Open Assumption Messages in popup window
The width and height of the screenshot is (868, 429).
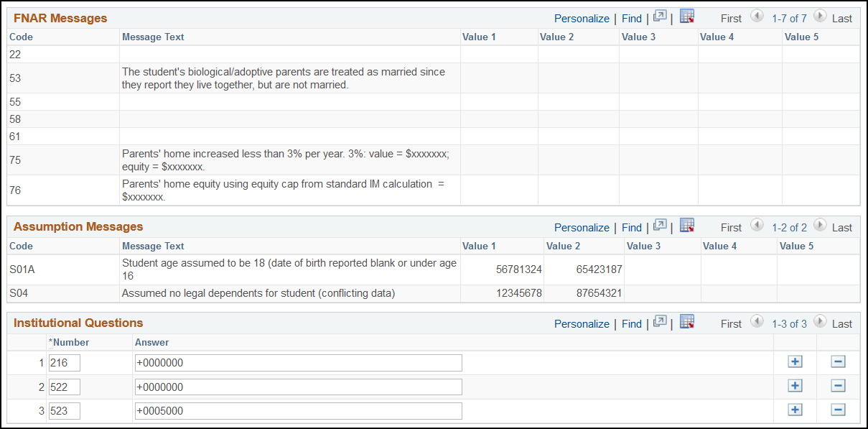point(659,227)
